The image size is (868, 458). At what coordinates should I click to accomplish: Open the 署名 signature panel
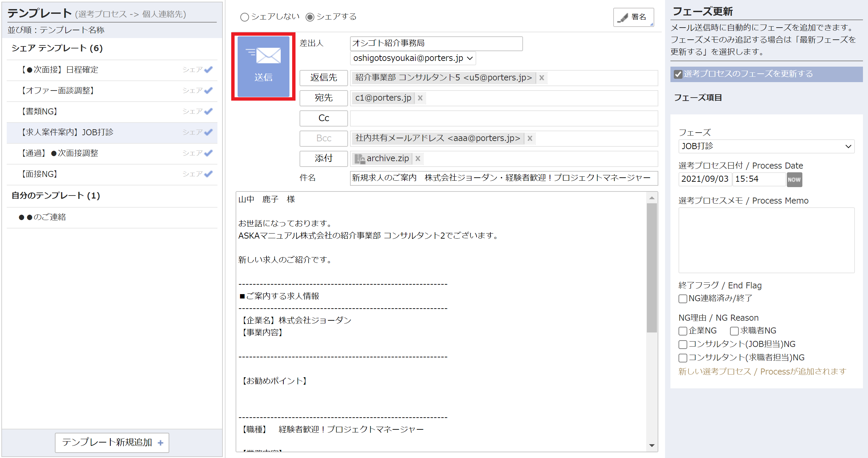(633, 17)
